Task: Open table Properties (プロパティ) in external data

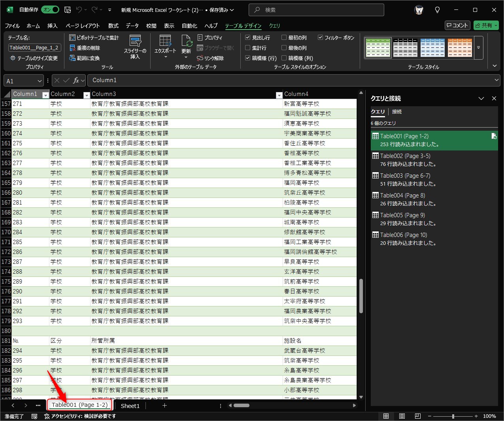Action: point(200,38)
